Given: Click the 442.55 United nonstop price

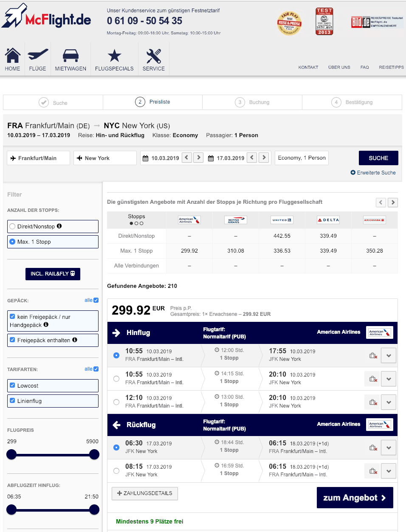Looking at the screenshot, I should click(x=282, y=236).
